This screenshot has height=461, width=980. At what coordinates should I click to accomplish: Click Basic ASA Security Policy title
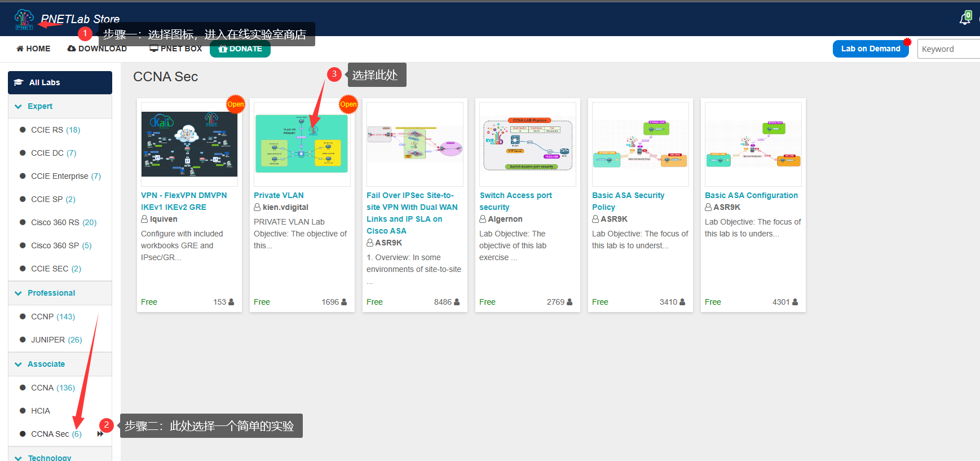(628, 201)
